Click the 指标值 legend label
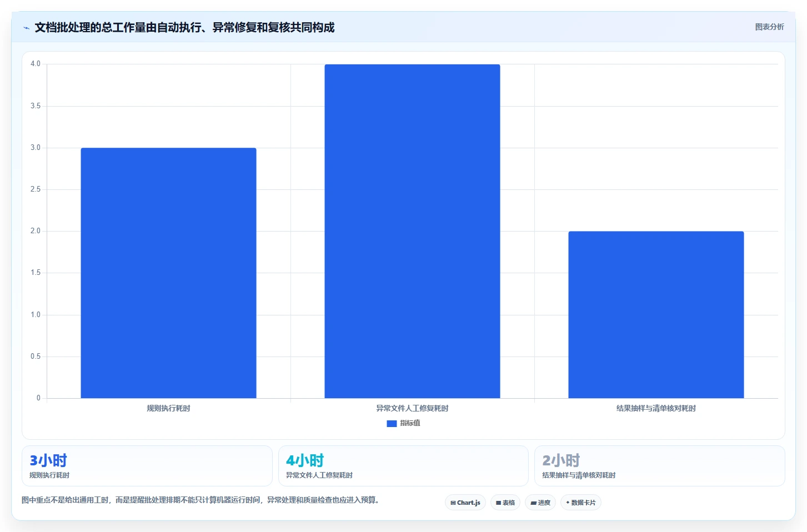The width and height of the screenshot is (807, 532). coord(410,423)
